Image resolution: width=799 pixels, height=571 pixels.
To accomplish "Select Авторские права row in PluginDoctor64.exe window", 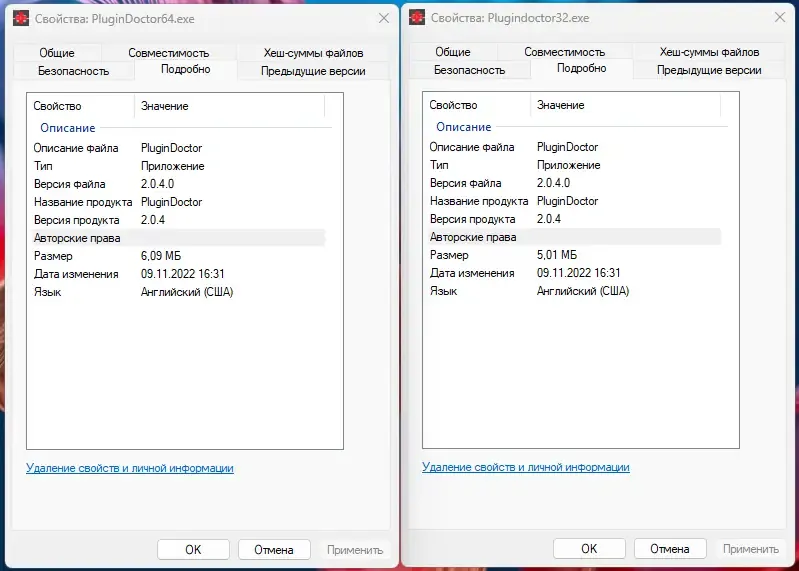I will pyautogui.click(x=176, y=238).
